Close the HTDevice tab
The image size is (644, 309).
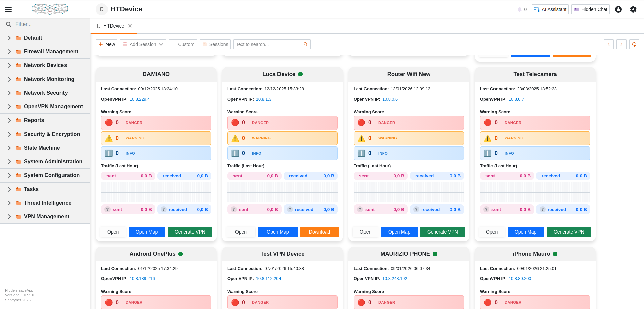130,26
